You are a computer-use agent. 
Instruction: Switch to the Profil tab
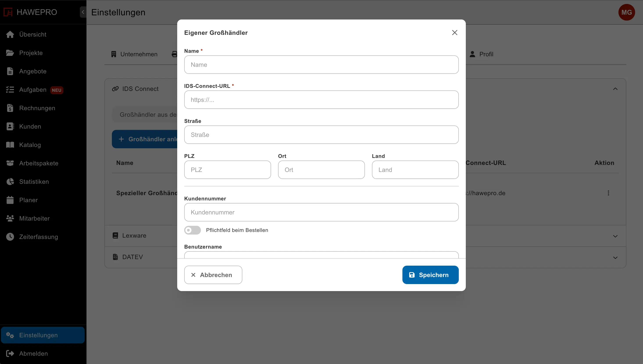point(481,54)
